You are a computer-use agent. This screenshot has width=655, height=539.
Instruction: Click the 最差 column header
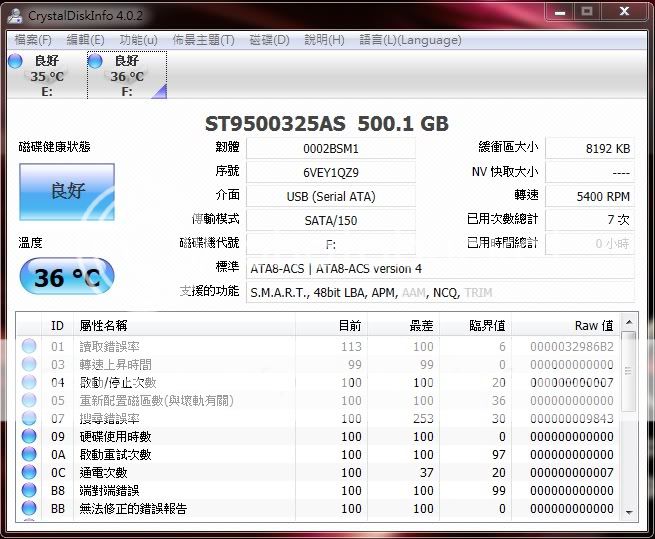[403, 325]
